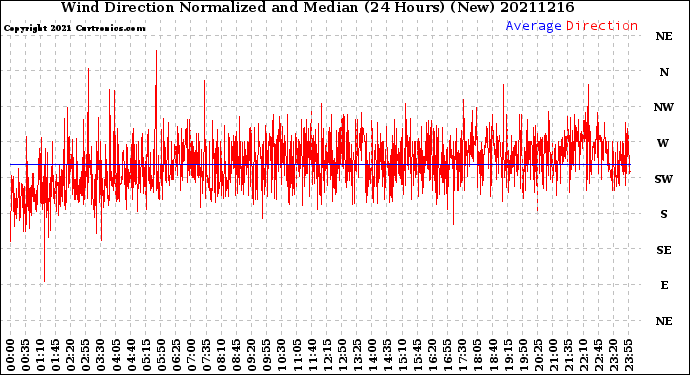Screen dimensions: 690x375
Task: Click the 01:45 time axis label
Action: coord(56,355)
